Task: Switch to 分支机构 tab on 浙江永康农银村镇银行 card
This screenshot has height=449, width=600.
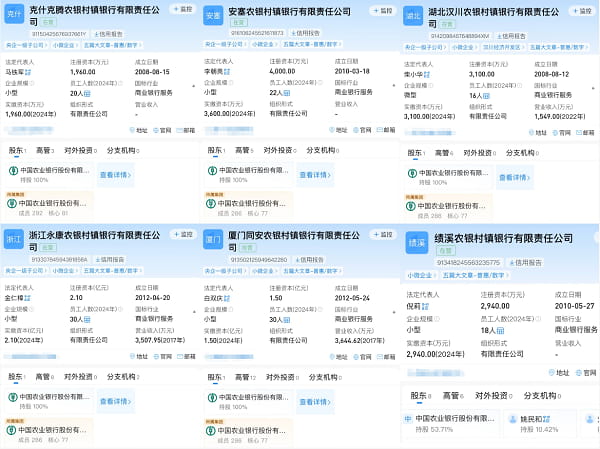Action: click(x=123, y=377)
